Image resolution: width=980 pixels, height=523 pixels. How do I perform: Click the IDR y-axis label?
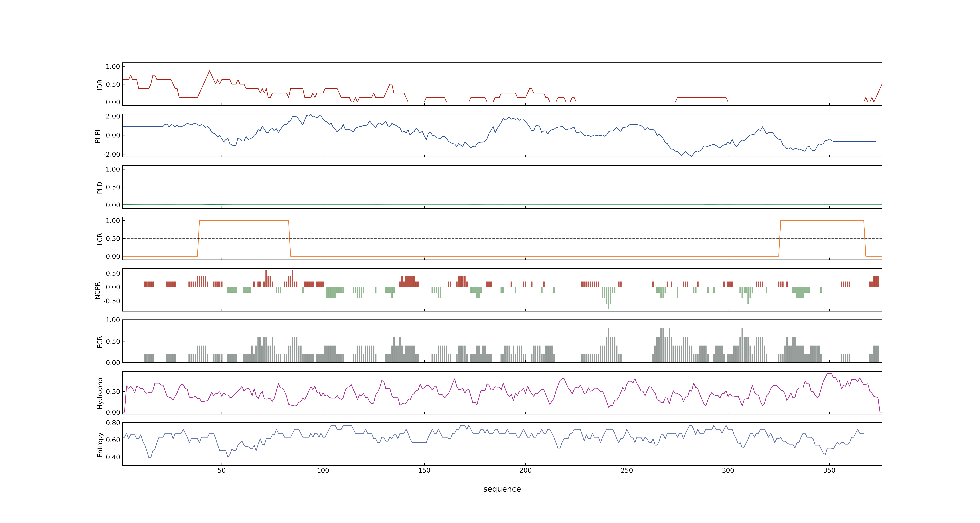[x=100, y=85]
